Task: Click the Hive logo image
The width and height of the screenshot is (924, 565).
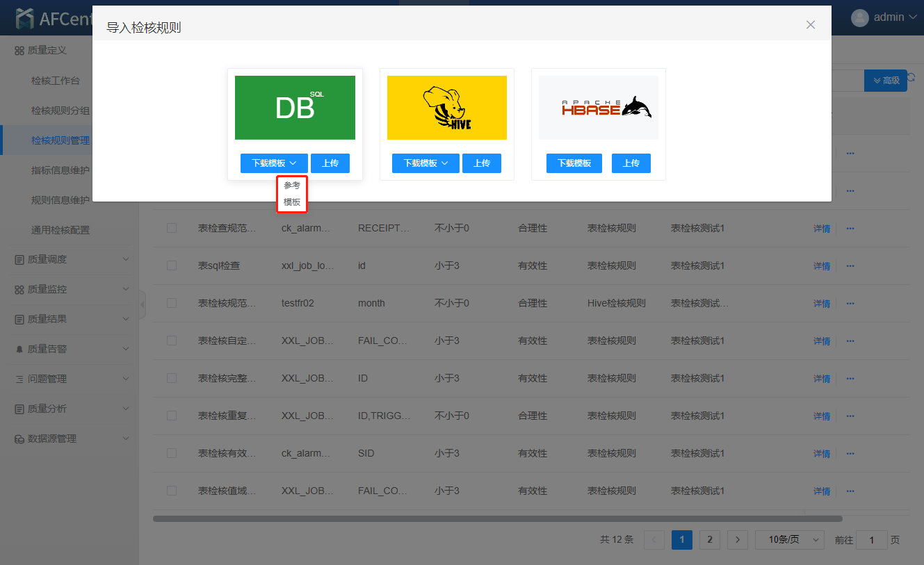Action: 446,108
